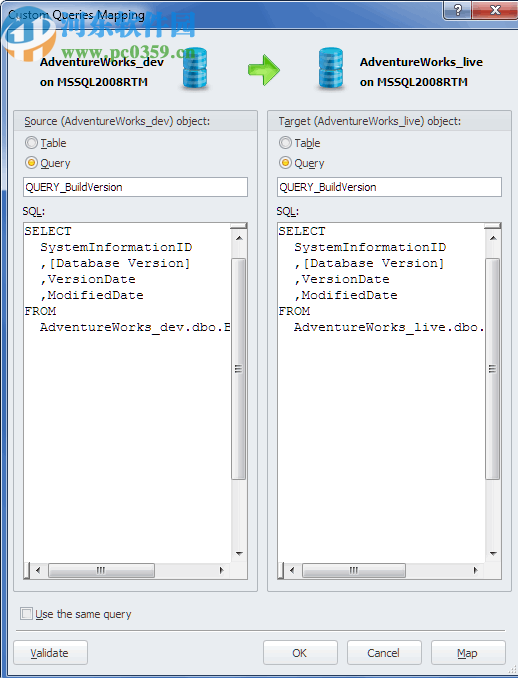
Task: Click the AdventureWorks_live title text
Action: pyautogui.click(x=421, y=62)
